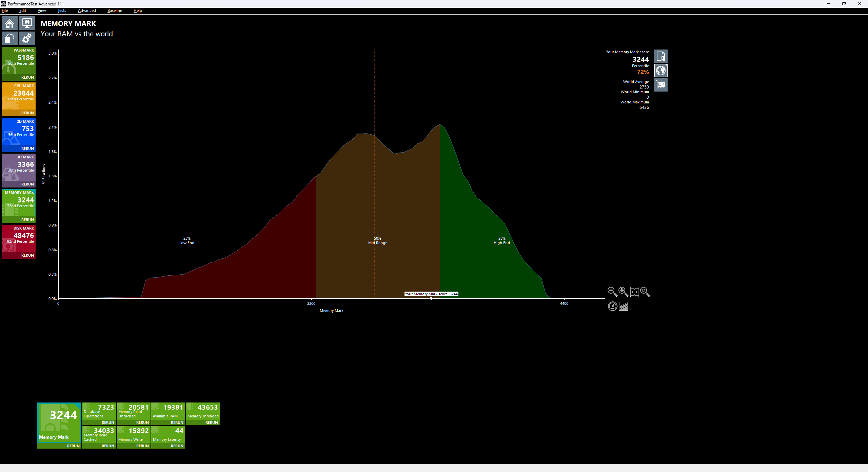Open the Tests menu
The image size is (868, 472).
[x=62, y=11]
